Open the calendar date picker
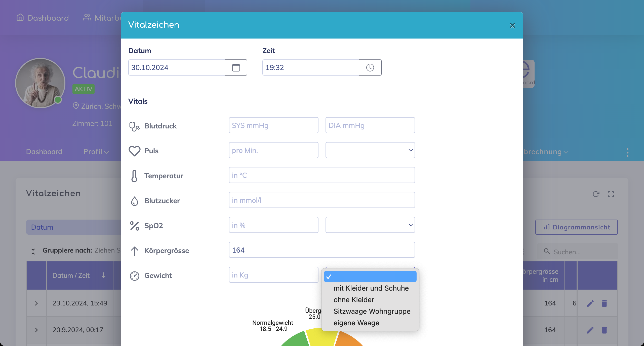This screenshot has height=346, width=644. click(236, 67)
